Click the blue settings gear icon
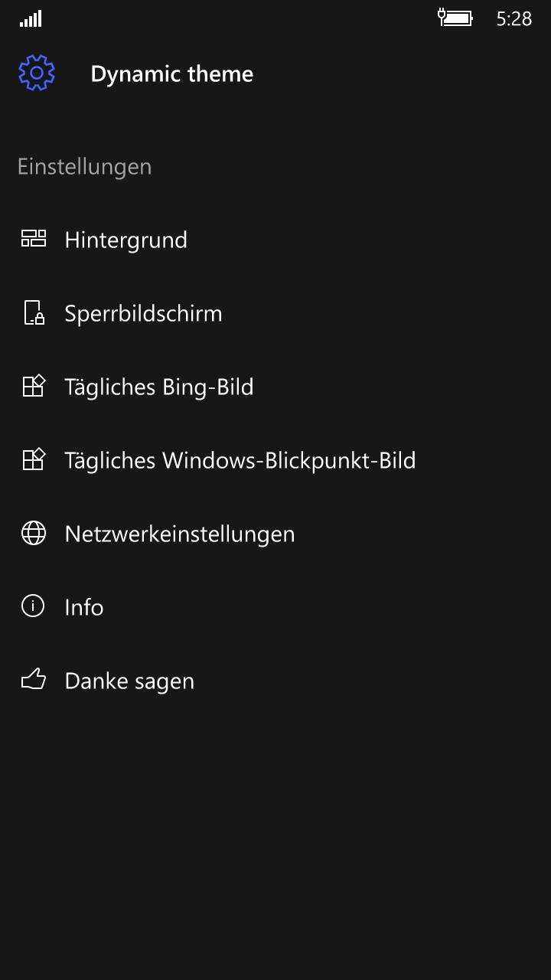 pyautogui.click(x=37, y=73)
